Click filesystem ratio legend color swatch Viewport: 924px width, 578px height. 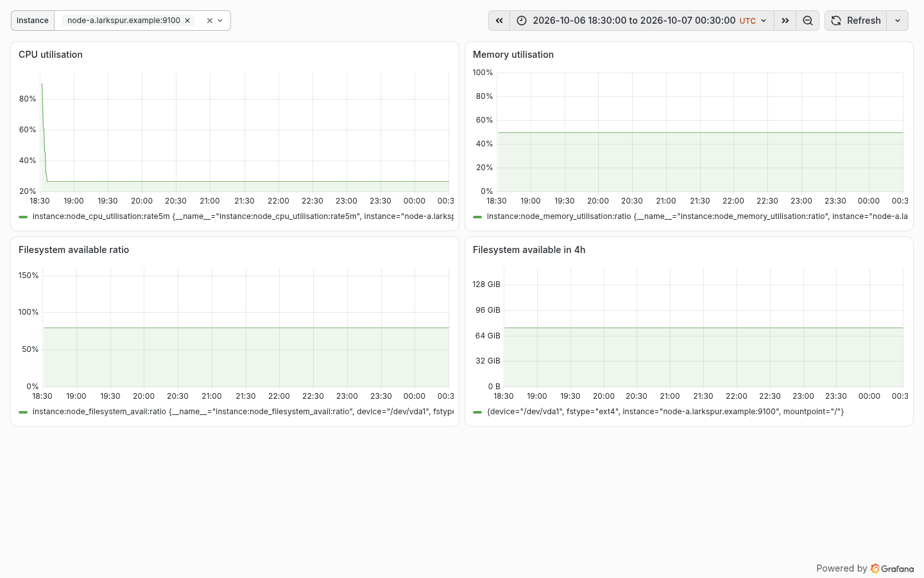23,412
